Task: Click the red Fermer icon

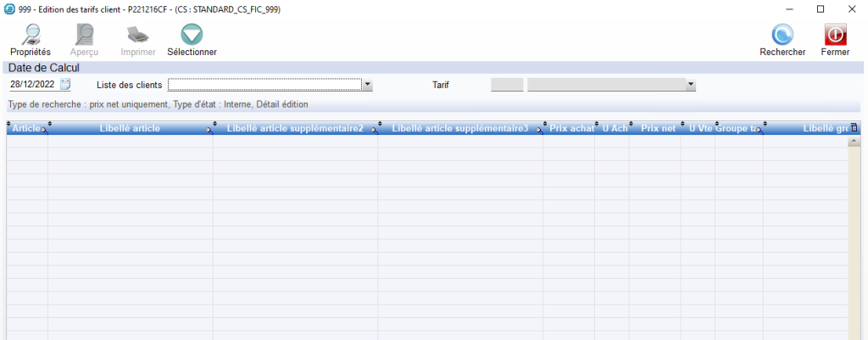Action: tap(835, 35)
